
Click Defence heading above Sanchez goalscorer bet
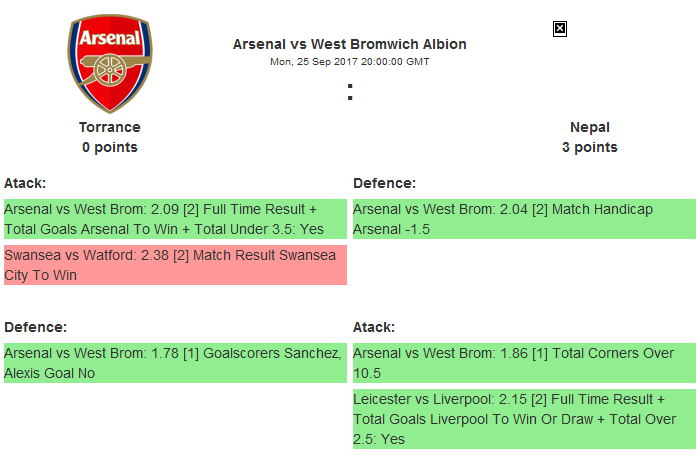point(35,327)
